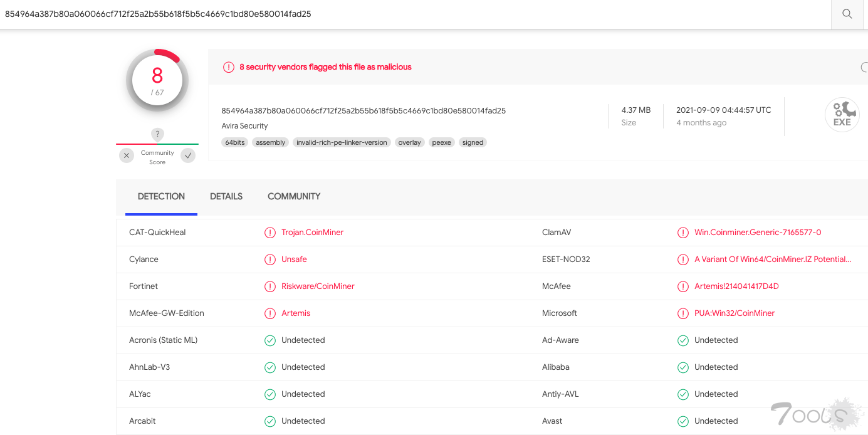
Task: Click the 4 months ago text
Action: pyautogui.click(x=701, y=122)
